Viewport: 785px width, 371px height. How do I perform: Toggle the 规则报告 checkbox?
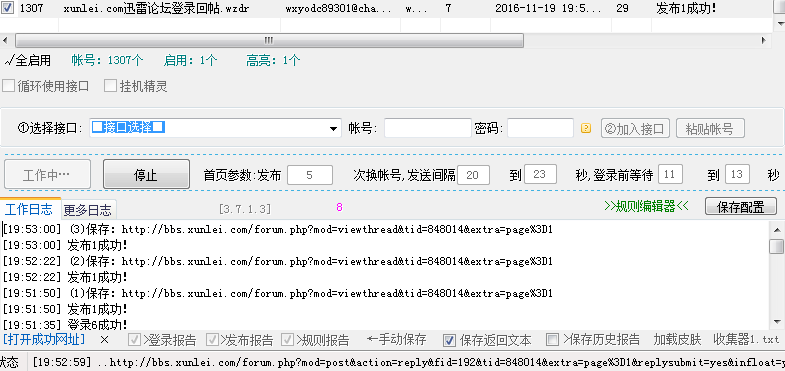pos(287,340)
